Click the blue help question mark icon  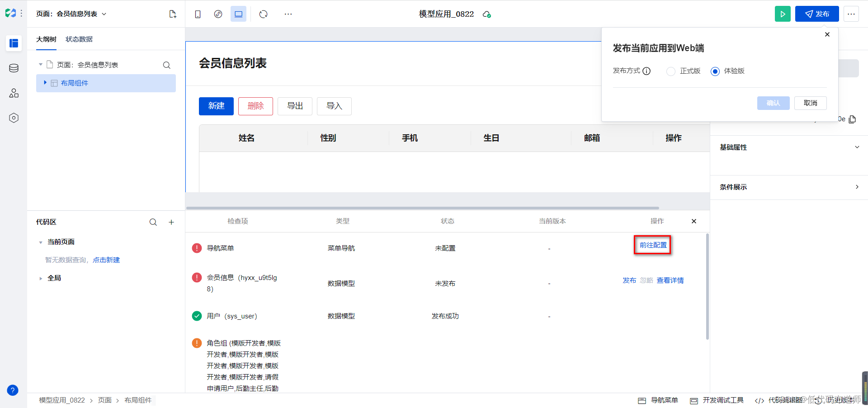click(13, 390)
